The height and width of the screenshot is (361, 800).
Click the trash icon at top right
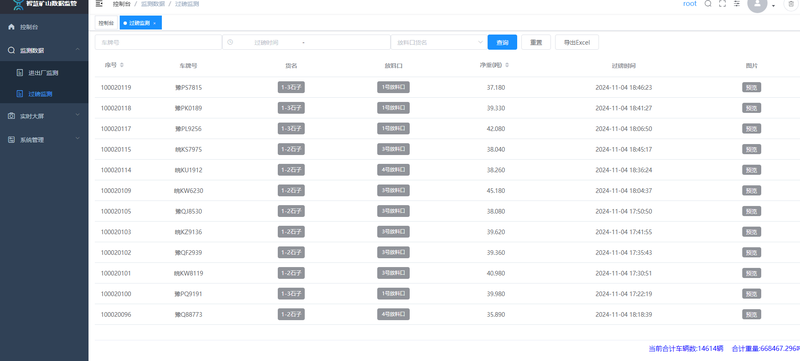[x=791, y=4]
